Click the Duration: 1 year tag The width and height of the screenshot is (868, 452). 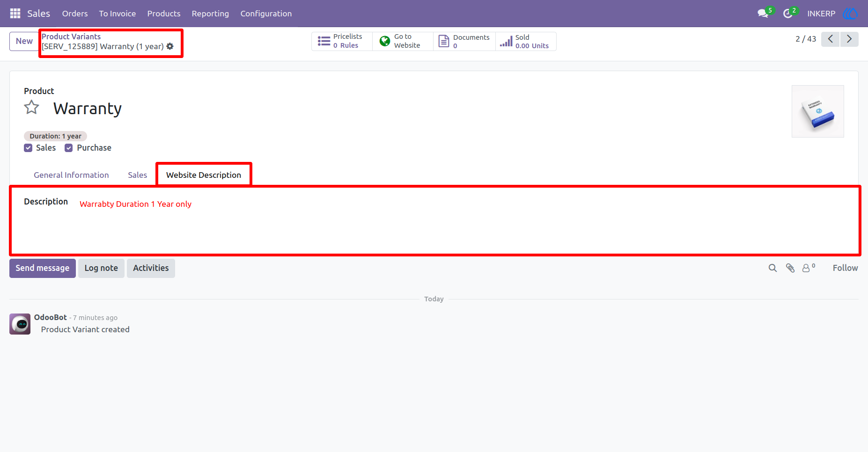tap(55, 136)
